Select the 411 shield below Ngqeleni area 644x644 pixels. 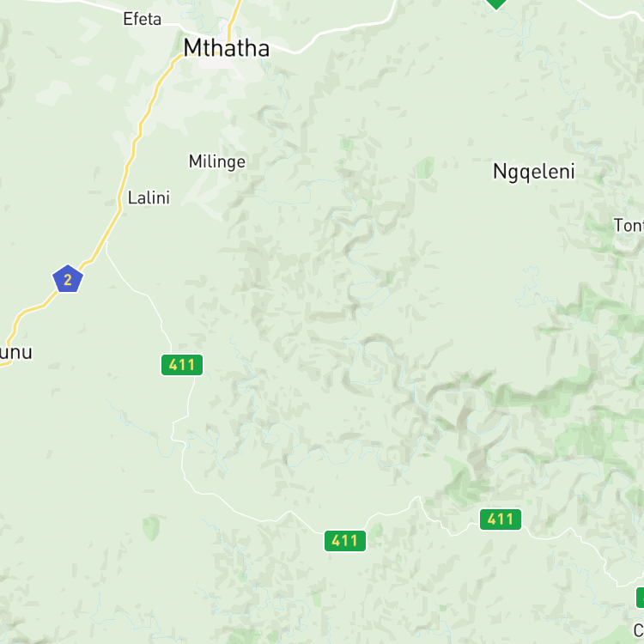click(x=501, y=519)
